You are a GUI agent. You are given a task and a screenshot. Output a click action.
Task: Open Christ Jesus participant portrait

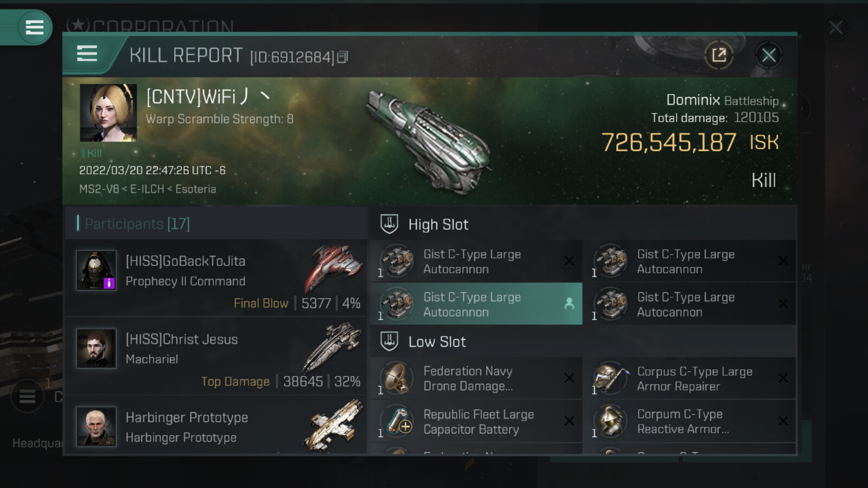pyautogui.click(x=96, y=348)
